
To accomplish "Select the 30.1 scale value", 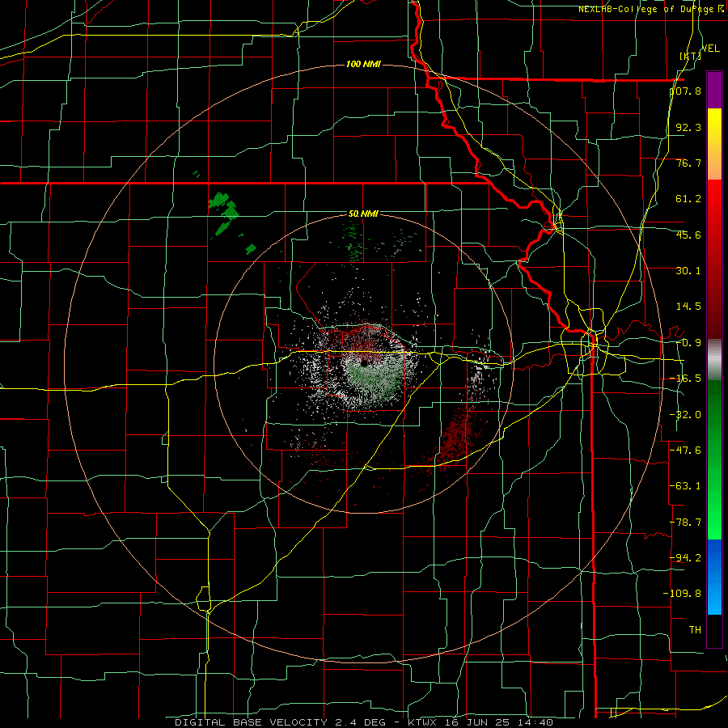I will 688,270.
